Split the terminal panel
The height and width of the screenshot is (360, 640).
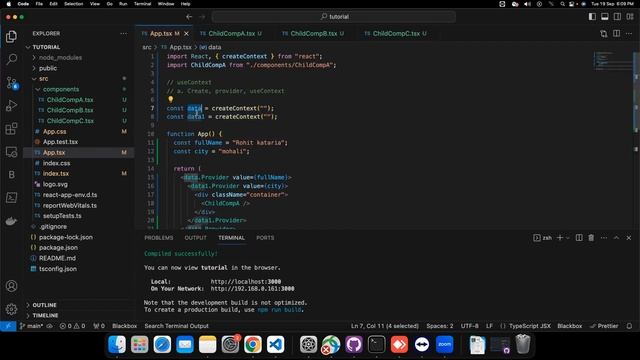pos(579,238)
